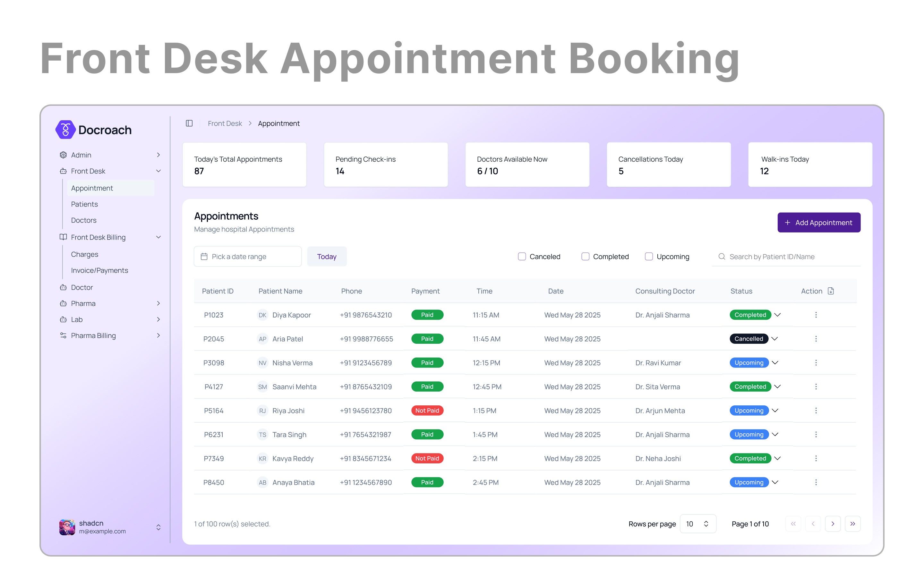The image size is (924, 583).
Task: Enable the Completed filter checkbox
Action: (x=585, y=256)
